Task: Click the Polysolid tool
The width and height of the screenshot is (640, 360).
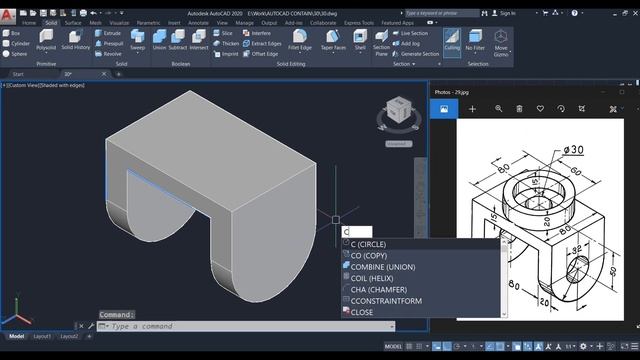Action: pyautogui.click(x=46, y=40)
